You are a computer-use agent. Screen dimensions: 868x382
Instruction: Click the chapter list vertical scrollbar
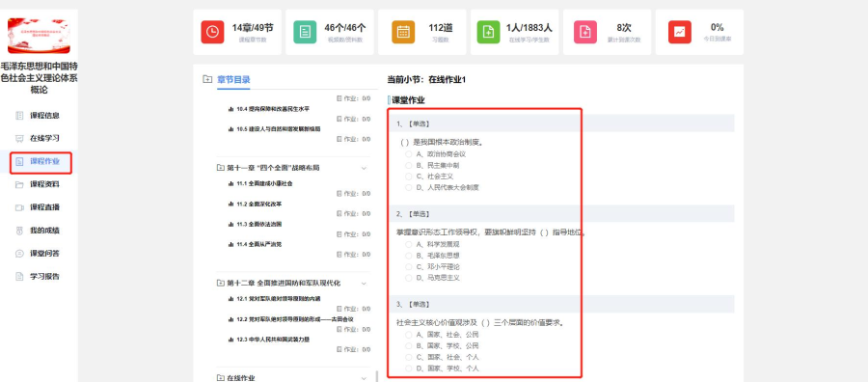tap(377, 376)
